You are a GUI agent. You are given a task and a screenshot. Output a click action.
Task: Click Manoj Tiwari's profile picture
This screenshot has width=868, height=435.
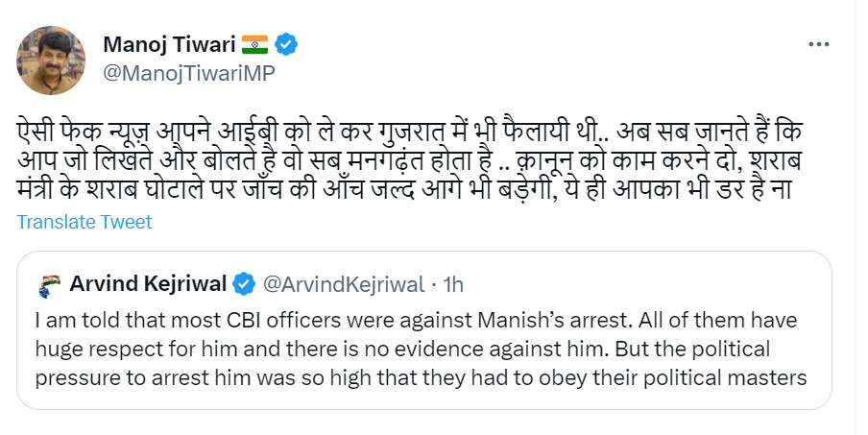(47, 60)
